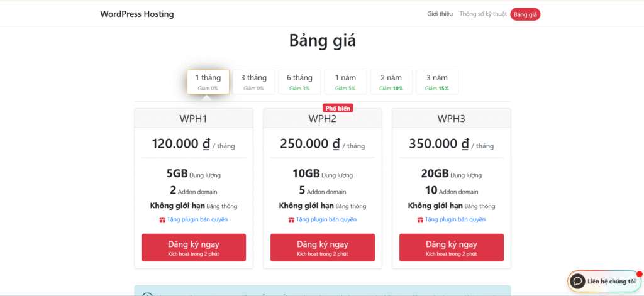Viewport: 644px width, 296px height.
Task: Pick the 3 năm billing with 15% discount
Action: pyautogui.click(x=437, y=82)
